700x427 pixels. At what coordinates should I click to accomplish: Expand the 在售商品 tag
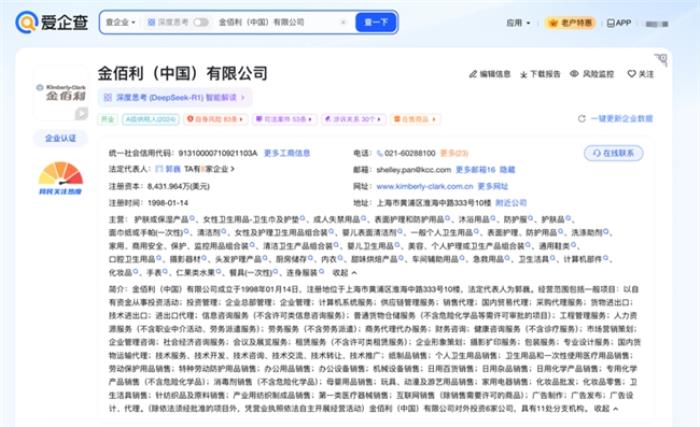[414, 119]
